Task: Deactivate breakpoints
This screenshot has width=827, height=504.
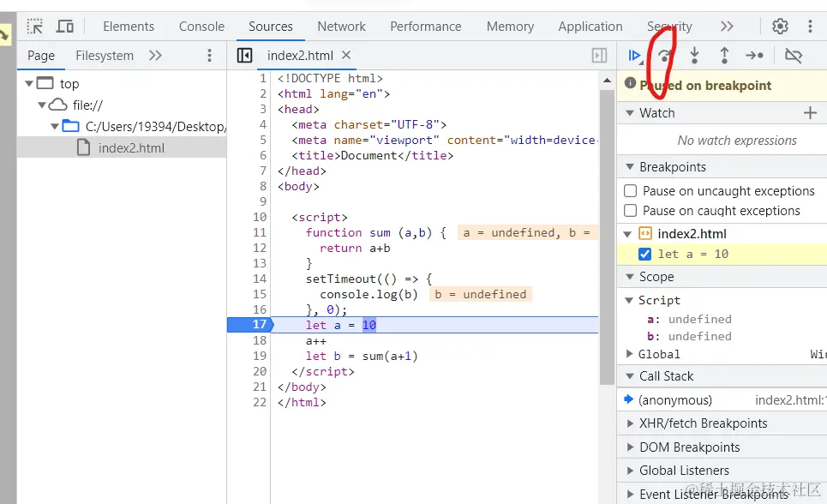Action: tap(794, 56)
